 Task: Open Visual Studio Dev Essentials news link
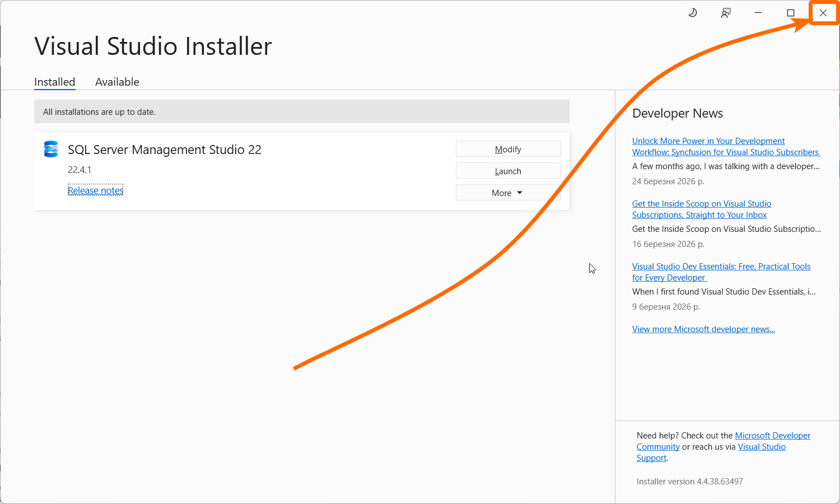click(721, 272)
